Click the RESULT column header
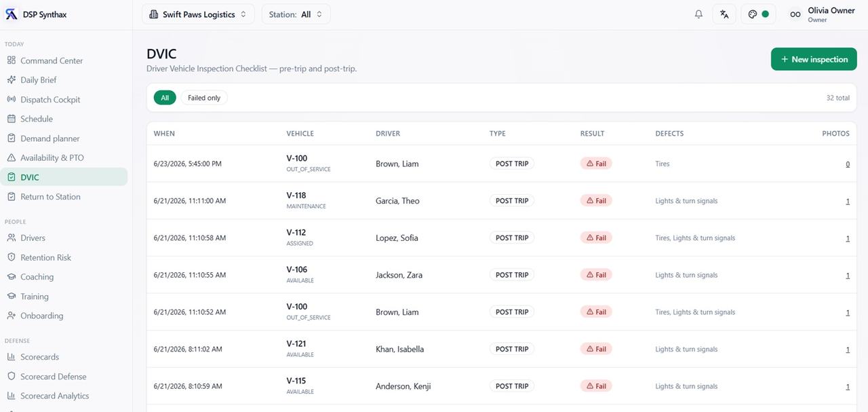 (x=592, y=134)
